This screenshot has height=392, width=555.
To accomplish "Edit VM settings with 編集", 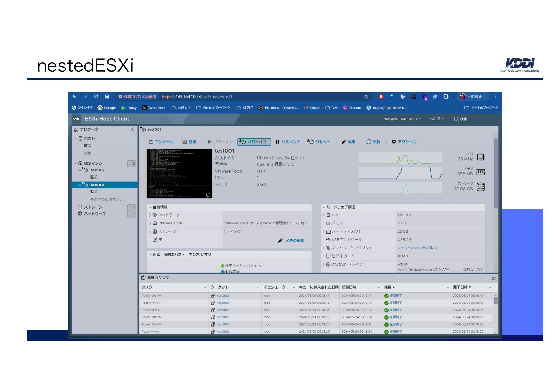I will 348,142.
